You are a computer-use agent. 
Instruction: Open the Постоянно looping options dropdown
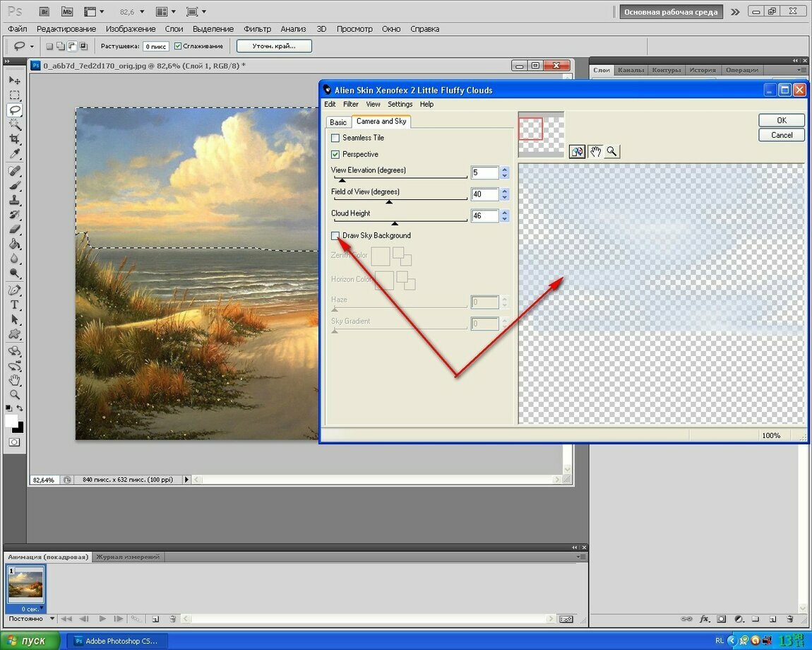(52, 618)
